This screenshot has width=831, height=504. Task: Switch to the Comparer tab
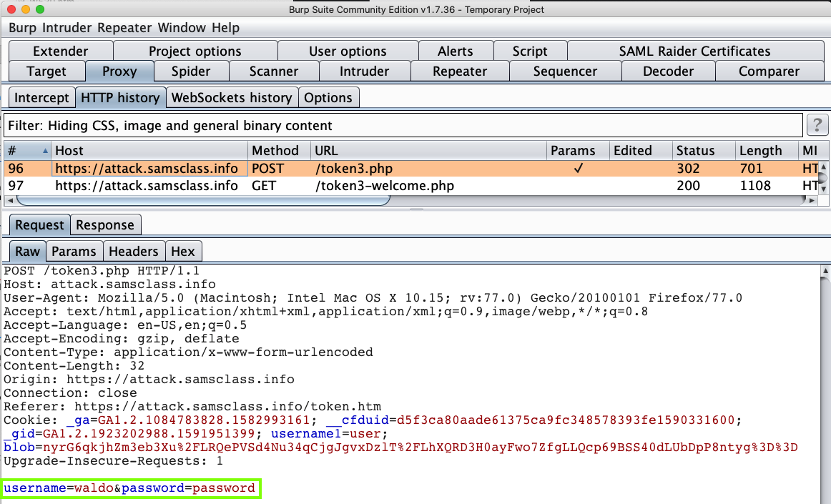click(x=769, y=71)
